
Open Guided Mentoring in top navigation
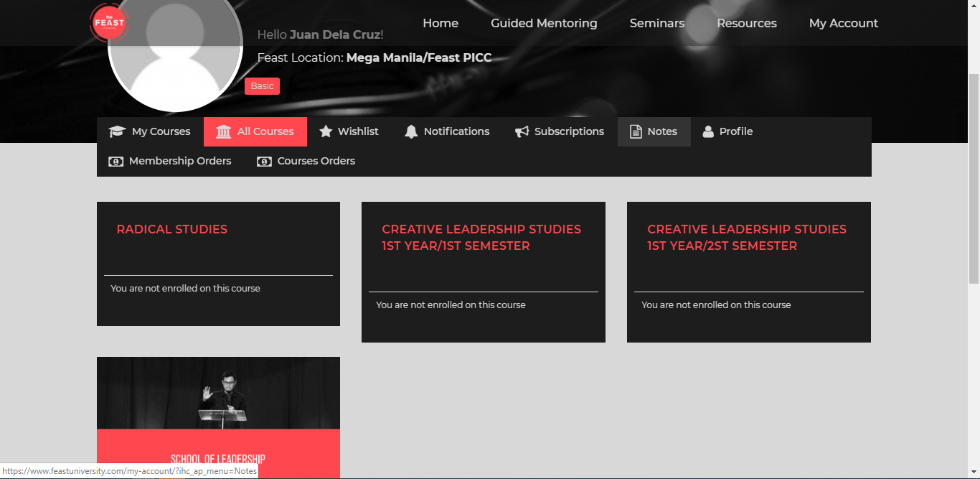544,23
